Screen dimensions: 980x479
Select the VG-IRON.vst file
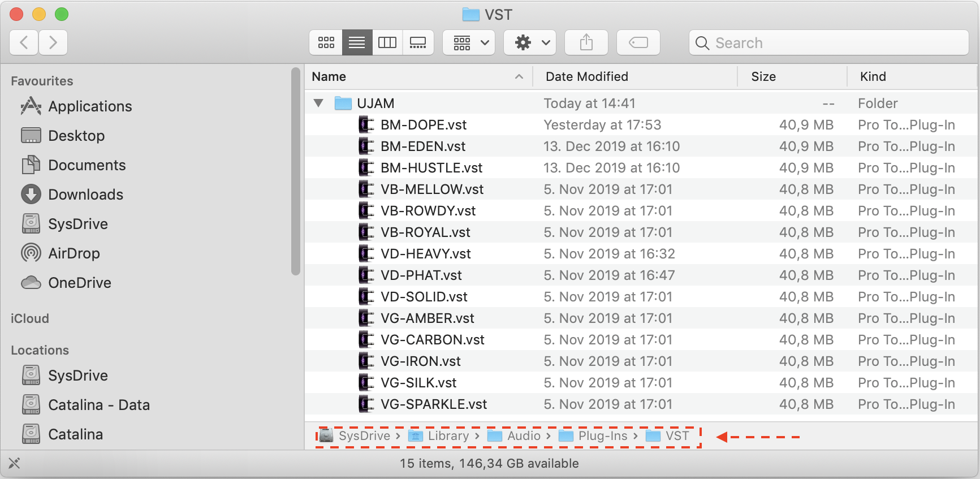coord(641,361)
